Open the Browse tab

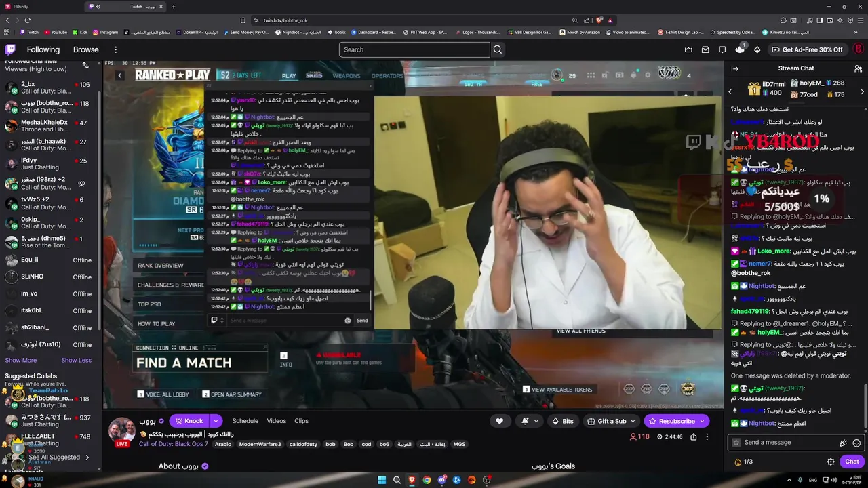click(86, 49)
